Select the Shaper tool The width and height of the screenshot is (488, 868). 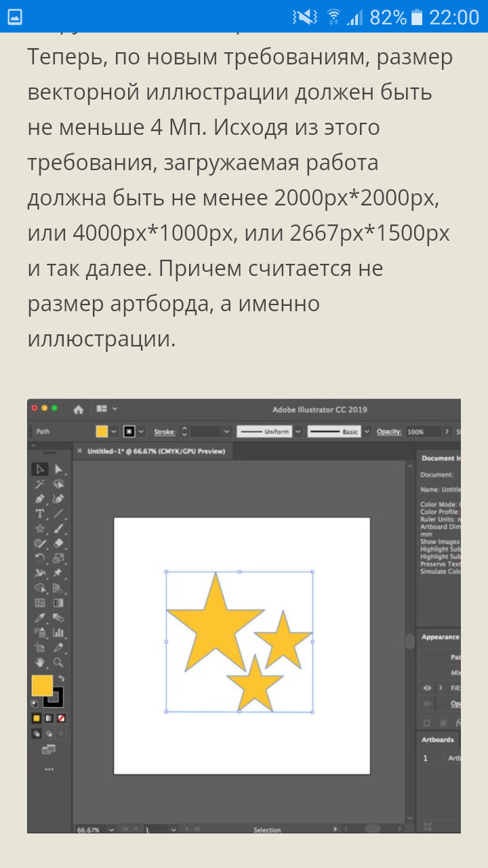pos(39,543)
